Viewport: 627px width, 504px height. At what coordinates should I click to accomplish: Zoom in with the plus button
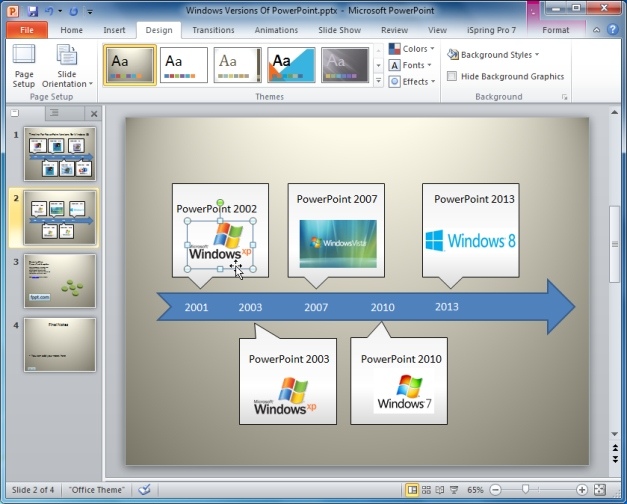[x=582, y=490]
